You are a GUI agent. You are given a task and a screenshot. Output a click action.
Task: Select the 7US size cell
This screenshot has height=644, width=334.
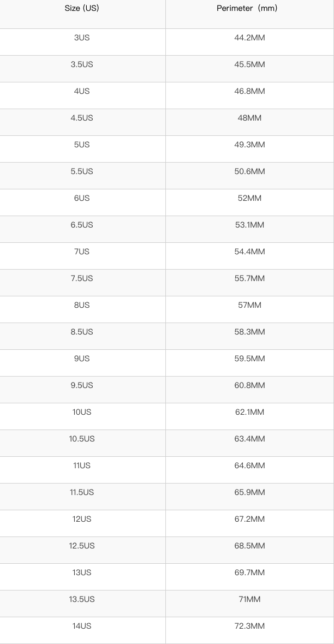tap(82, 252)
